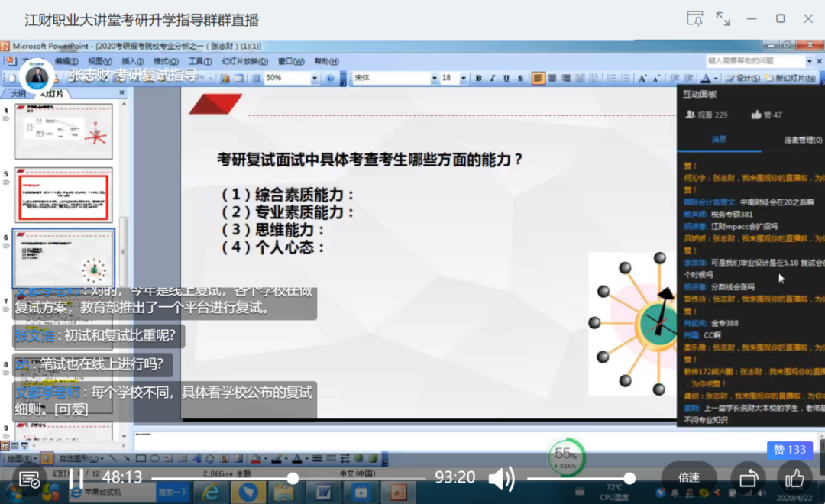The width and height of the screenshot is (825, 504).
Task: Click the Underline icon
Action: tap(506, 78)
